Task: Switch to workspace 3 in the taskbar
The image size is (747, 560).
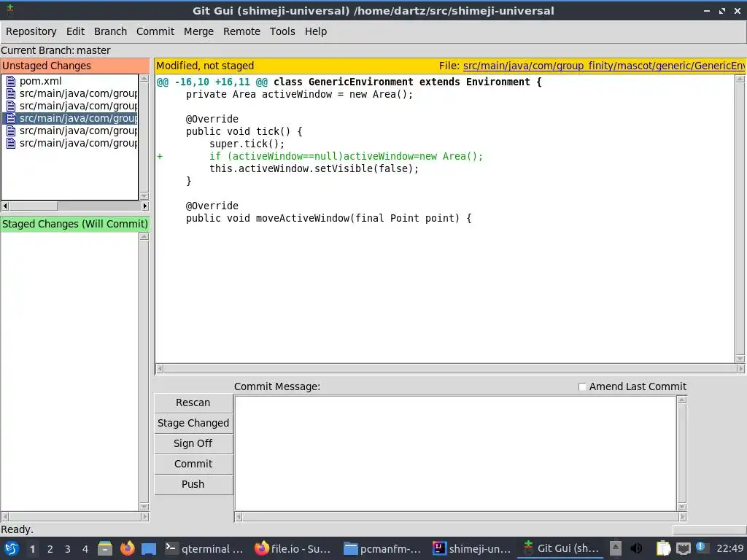Action: 68,549
